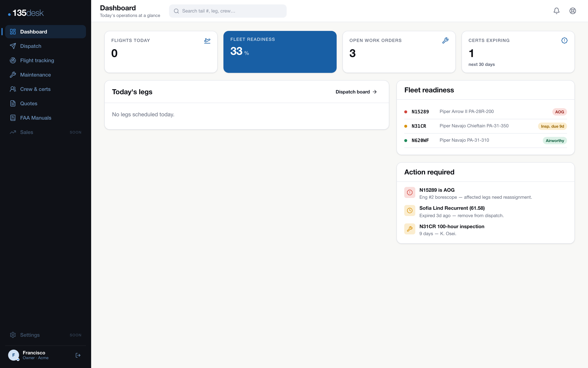Click the wrench icon for N31CR inspection
This screenshot has width=588, height=368.
410,229
